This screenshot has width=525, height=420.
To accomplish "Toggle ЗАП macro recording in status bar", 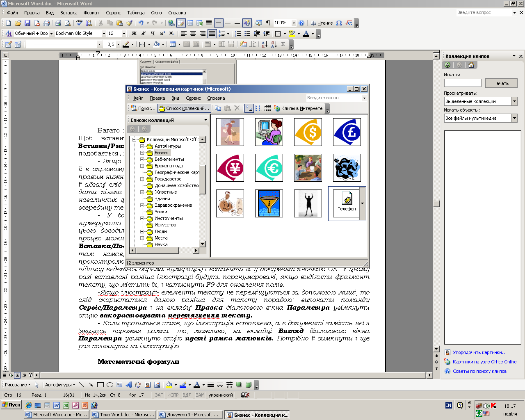I will (159, 395).
